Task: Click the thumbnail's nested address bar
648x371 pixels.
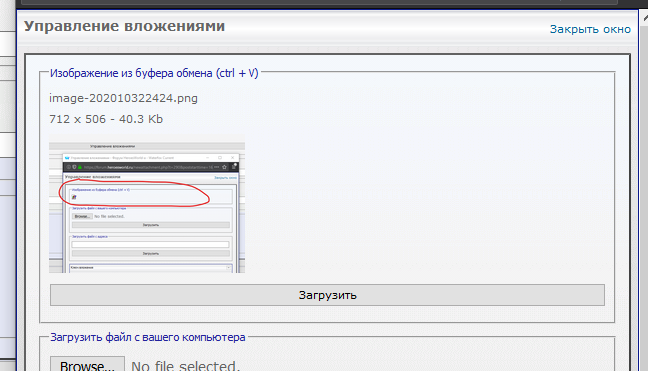Action: point(150,167)
